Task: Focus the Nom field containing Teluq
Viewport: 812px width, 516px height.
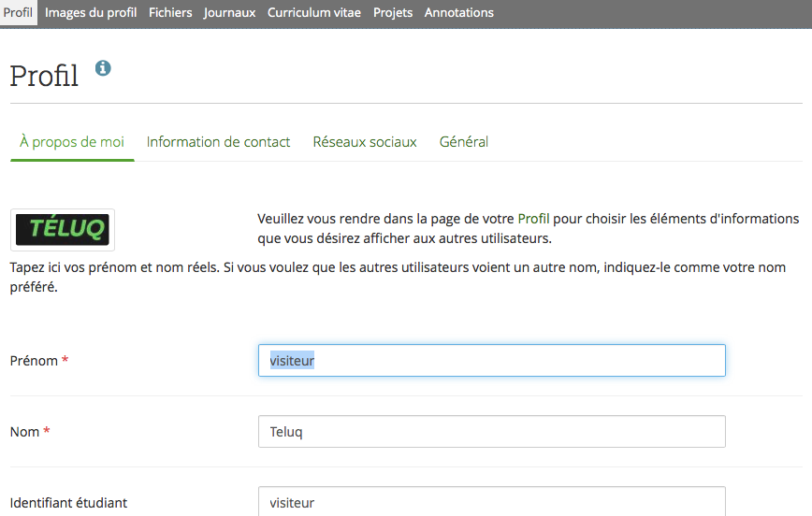Action: click(x=491, y=432)
